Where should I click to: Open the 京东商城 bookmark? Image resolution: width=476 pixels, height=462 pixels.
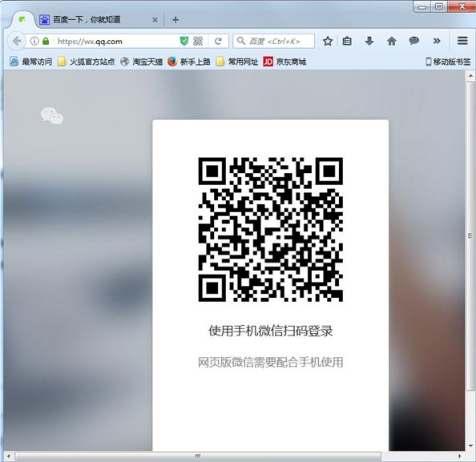click(x=284, y=62)
